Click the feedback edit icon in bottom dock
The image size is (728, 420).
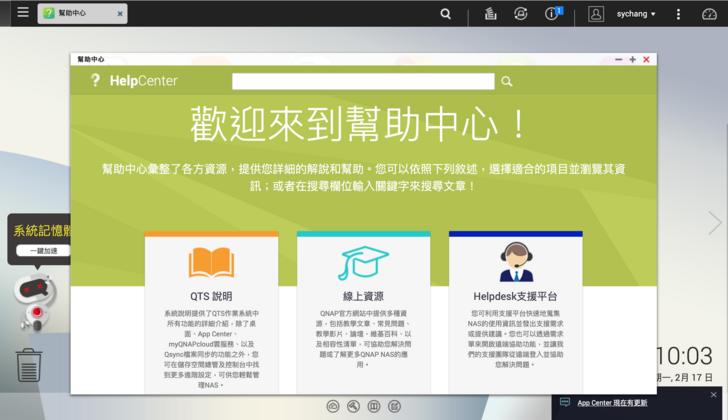394,407
